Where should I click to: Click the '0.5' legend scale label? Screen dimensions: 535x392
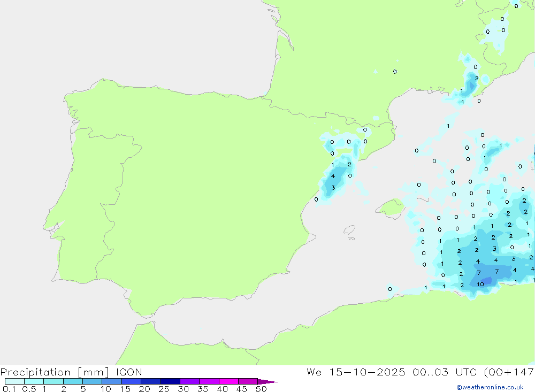click(29, 389)
